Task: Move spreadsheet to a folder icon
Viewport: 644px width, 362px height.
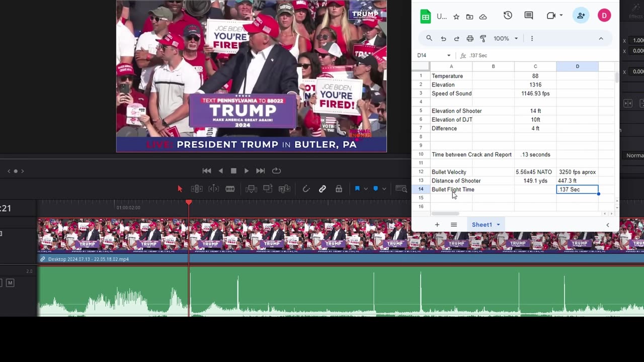Action: coord(469,17)
